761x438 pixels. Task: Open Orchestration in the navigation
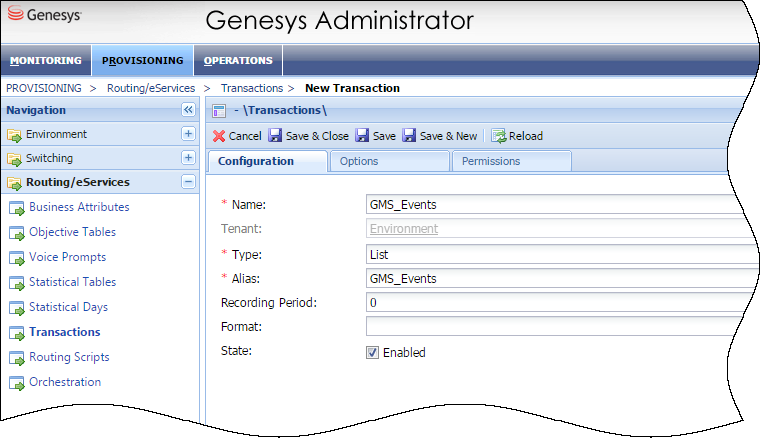(x=65, y=382)
